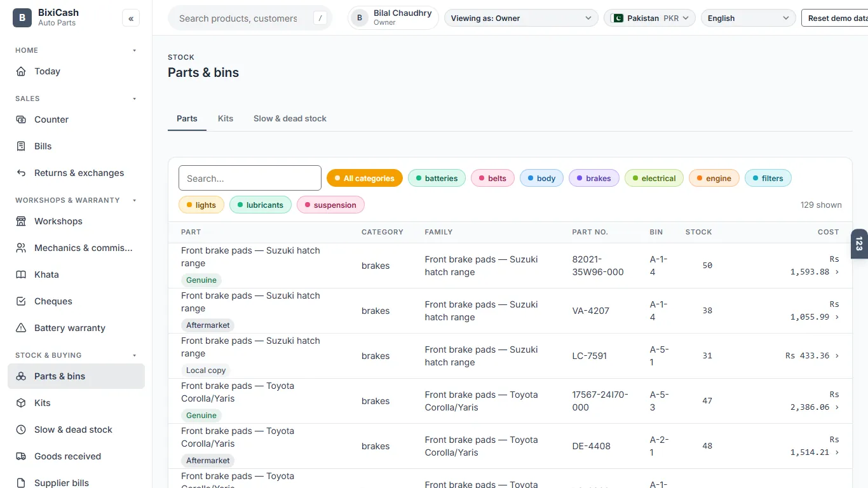Open the Pakistan PKR currency dropdown
This screenshot has width=868, height=488.
tap(649, 18)
